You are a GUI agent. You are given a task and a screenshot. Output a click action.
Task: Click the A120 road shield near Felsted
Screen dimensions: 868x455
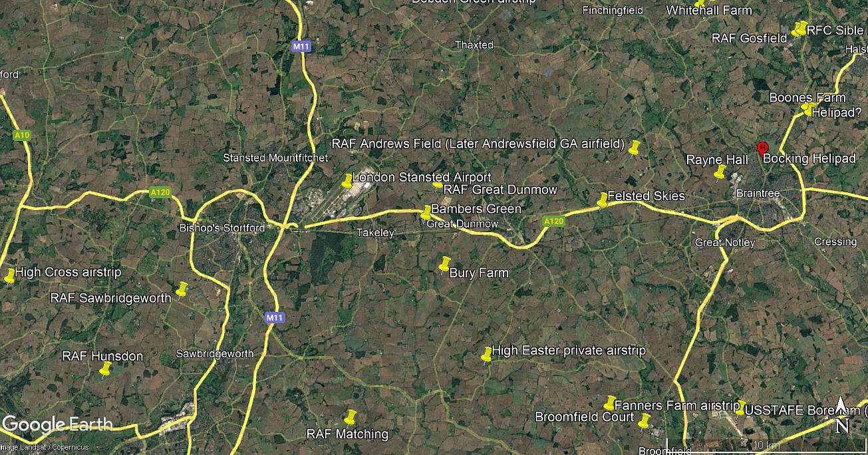(x=553, y=221)
